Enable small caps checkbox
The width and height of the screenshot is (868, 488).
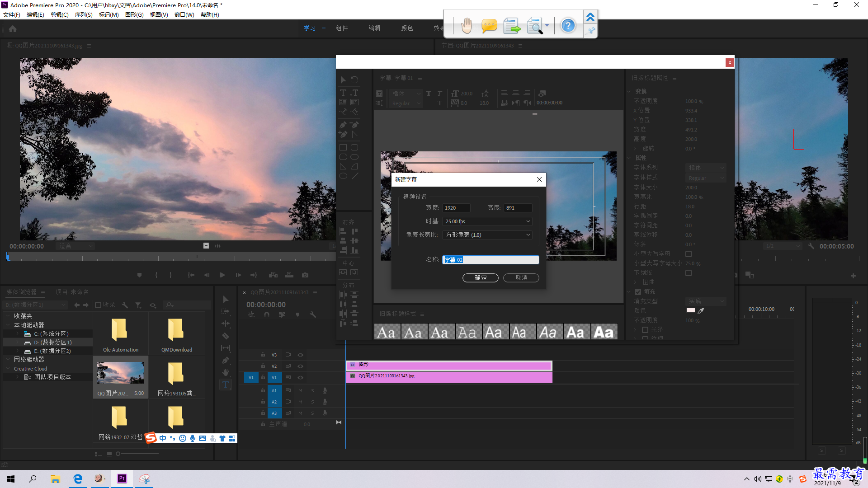tap(689, 254)
